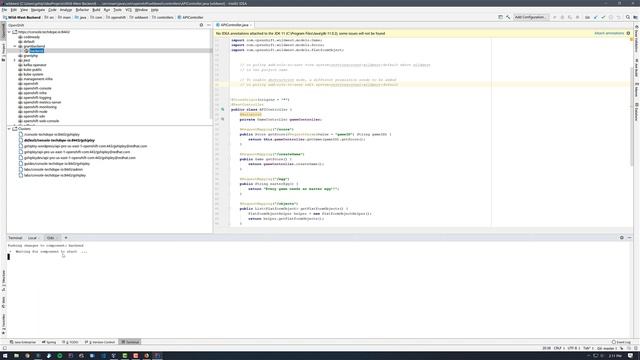Select the kube-system project
This screenshot has height=360, width=640.
coord(33,74)
